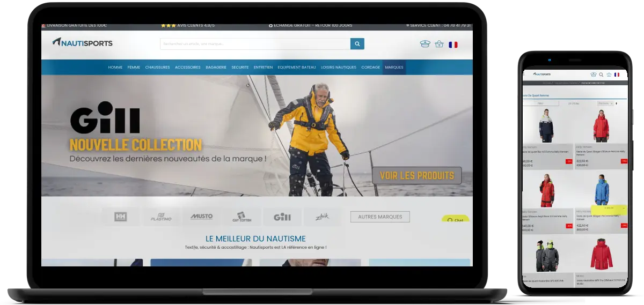
Task: Click the search magnifier button on the laptop
Action: [357, 44]
